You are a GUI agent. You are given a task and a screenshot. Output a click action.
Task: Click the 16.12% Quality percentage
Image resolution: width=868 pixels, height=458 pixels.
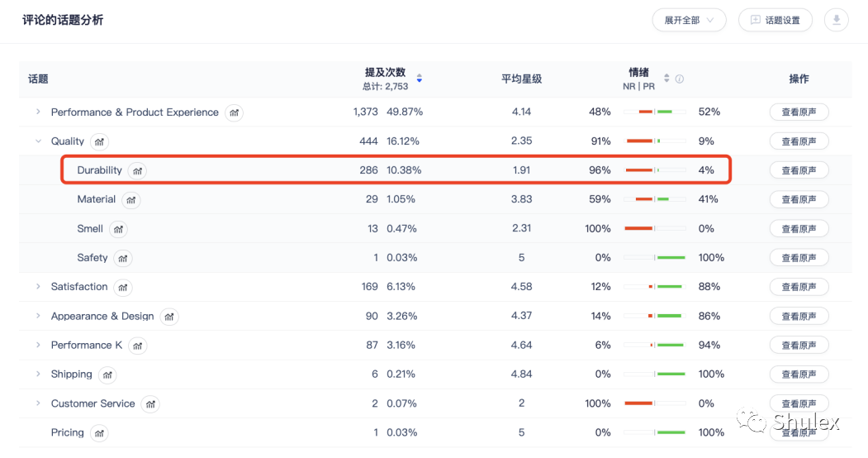[403, 141]
